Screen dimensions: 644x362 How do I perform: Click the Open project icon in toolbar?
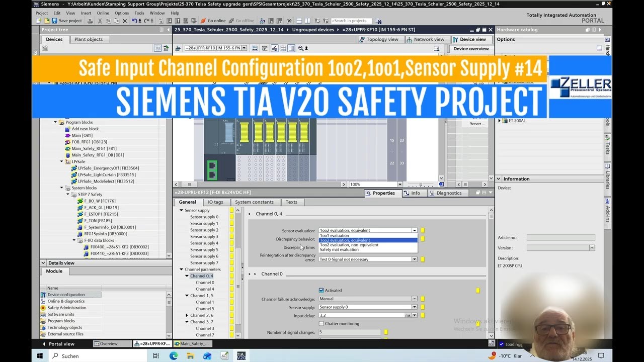pyautogui.click(x=47, y=21)
